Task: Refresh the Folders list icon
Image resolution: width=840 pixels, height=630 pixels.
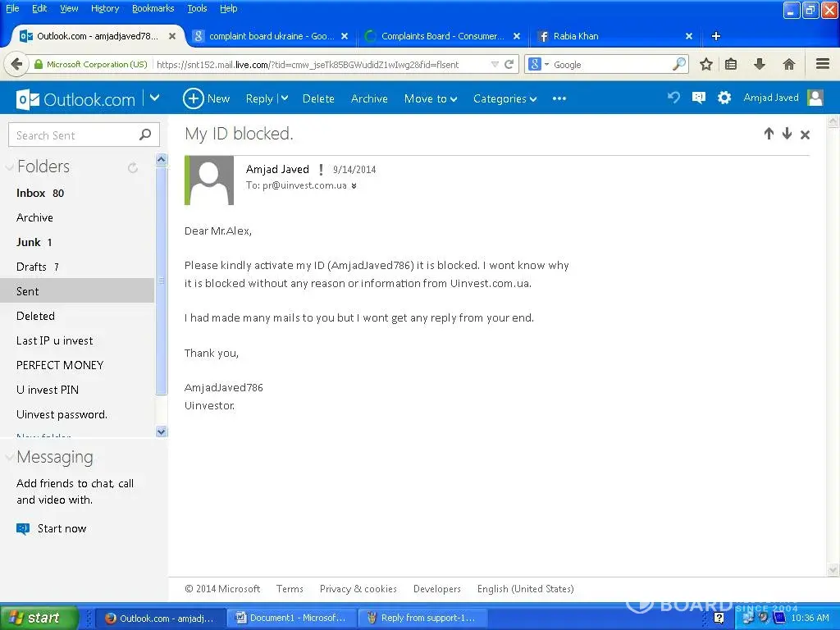Action: coord(133,167)
